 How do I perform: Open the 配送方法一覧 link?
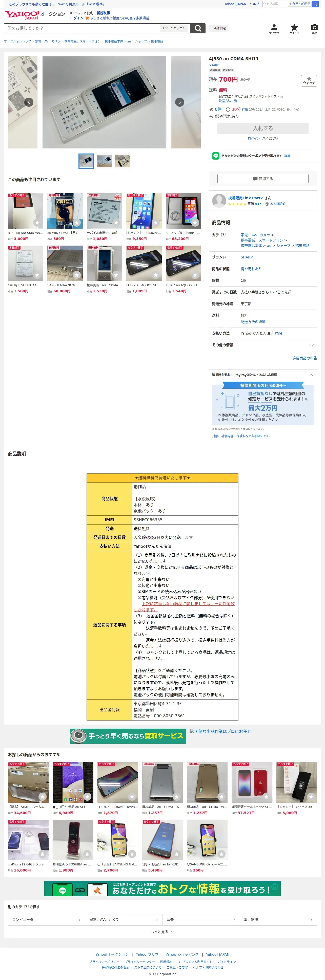(x=228, y=101)
